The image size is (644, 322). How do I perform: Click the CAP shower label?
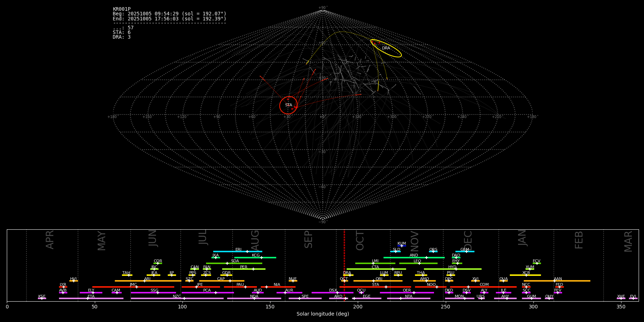[221, 279]
